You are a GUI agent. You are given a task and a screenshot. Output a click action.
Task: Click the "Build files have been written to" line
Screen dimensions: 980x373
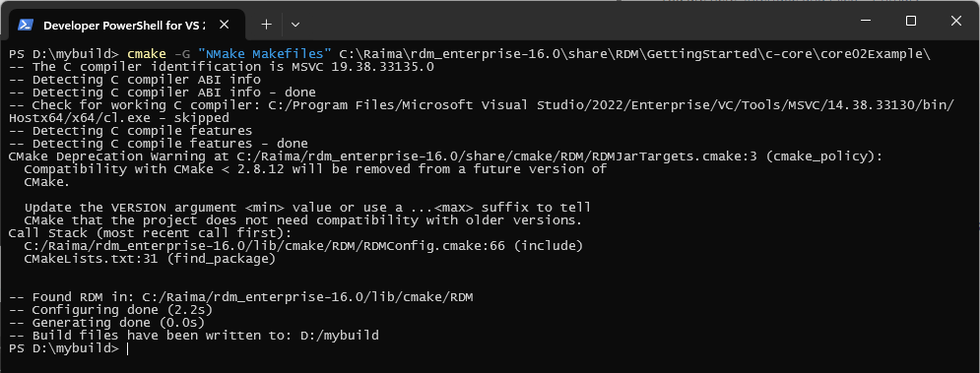tap(194, 336)
